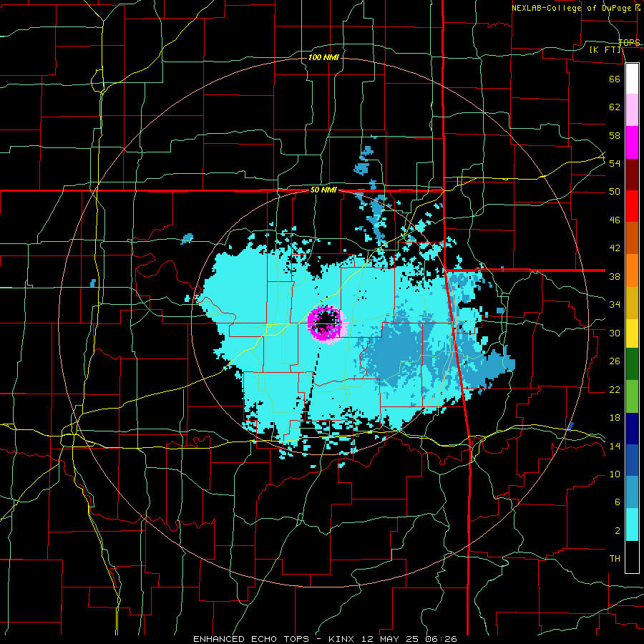Click the "100 NMI" range ring label
644x644 pixels.
[x=323, y=57]
